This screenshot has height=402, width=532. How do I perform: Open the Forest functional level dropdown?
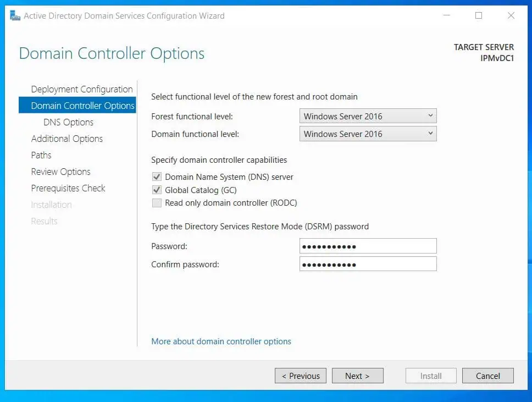coord(368,116)
